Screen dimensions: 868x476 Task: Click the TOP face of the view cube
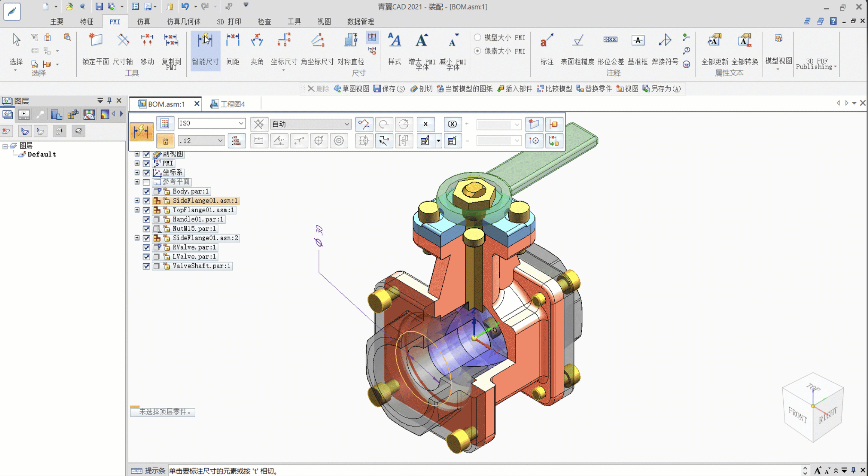point(813,388)
